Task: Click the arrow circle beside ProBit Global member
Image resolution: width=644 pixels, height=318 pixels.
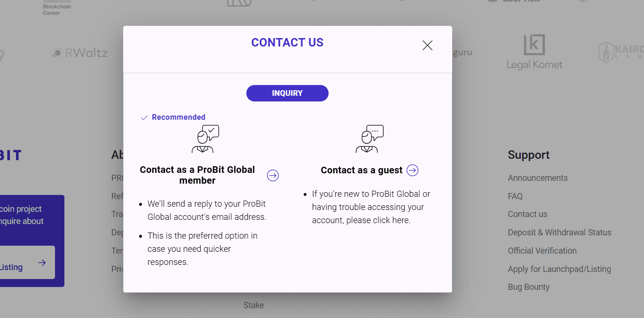Action: coord(273,175)
